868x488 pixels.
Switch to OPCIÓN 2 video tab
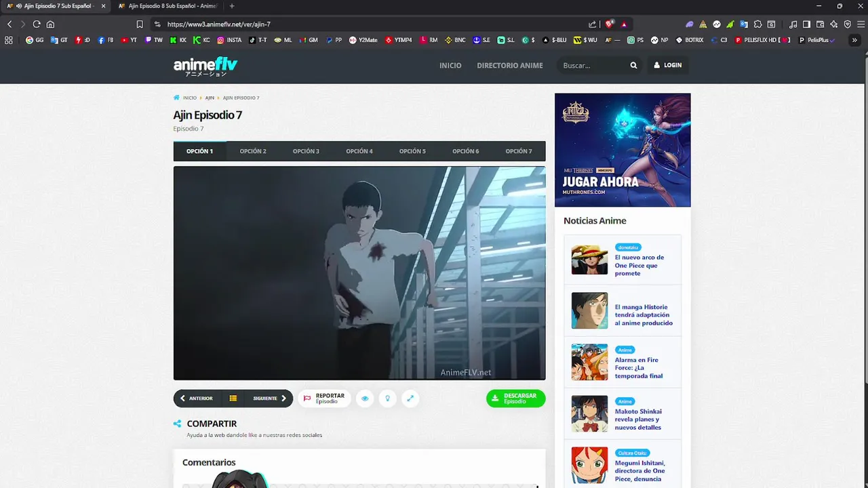tap(253, 151)
